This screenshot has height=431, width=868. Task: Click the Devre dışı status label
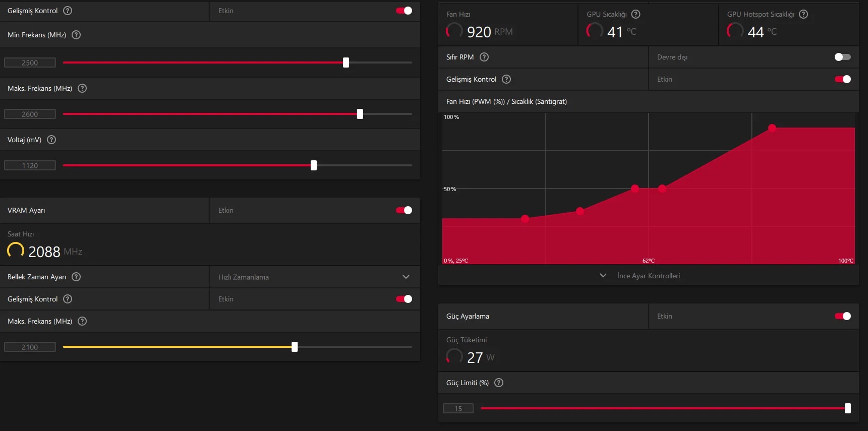(672, 57)
